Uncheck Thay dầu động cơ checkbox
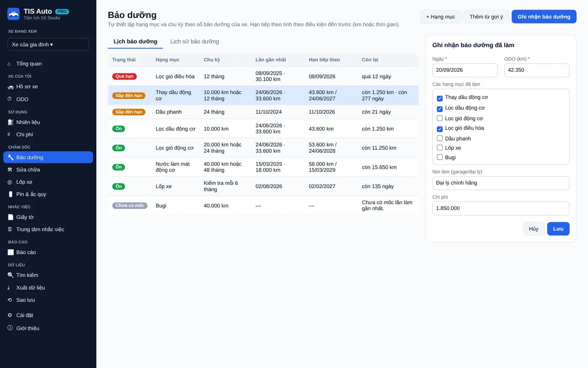 440,98
